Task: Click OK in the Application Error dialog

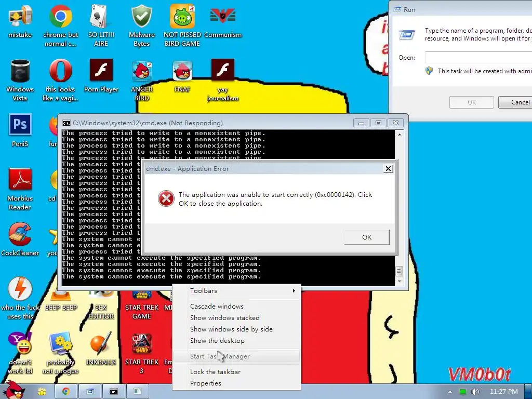Action: [x=366, y=237]
